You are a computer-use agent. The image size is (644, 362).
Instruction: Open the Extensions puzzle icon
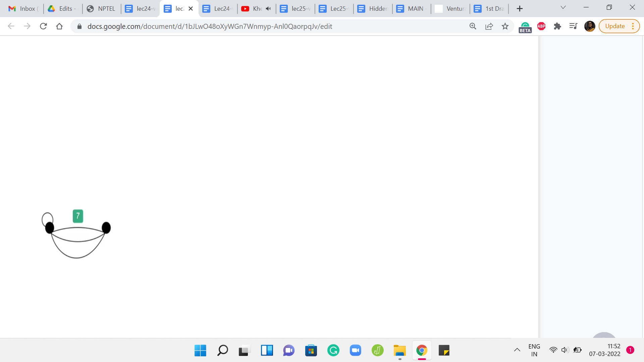pos(557,26)
